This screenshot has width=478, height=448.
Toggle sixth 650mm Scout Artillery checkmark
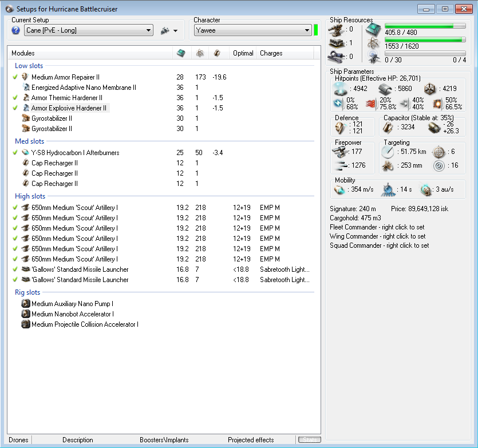pyautogui.click(x=15, y=259)
